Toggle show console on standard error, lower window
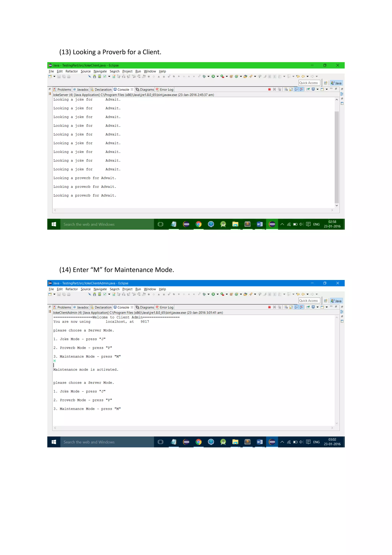Screen dimensions: 392x555 (x=301, y=307)
